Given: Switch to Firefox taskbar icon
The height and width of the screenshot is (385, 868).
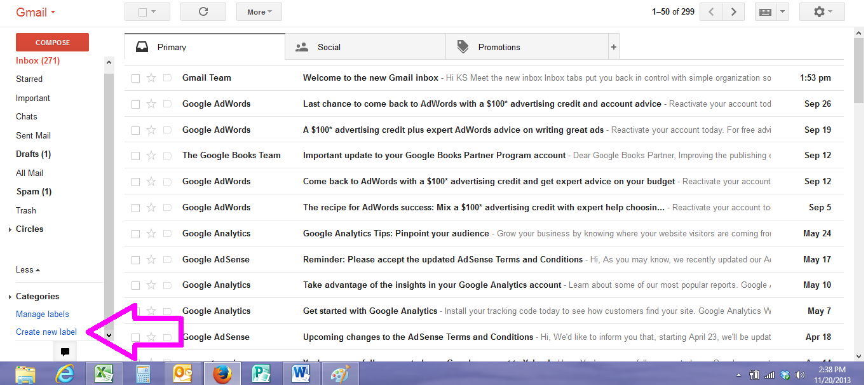Looking at the screenshot, I should pyautogui.click(x=222, y=374).
